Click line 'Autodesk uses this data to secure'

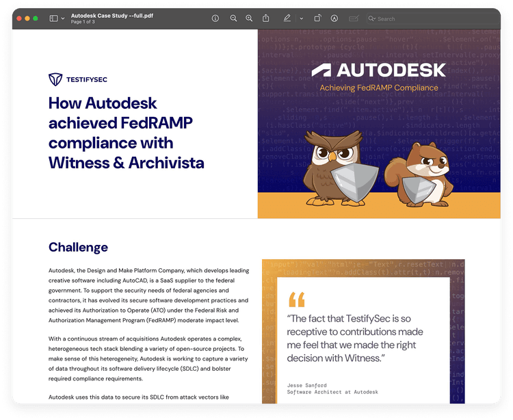tap(139, 397)
